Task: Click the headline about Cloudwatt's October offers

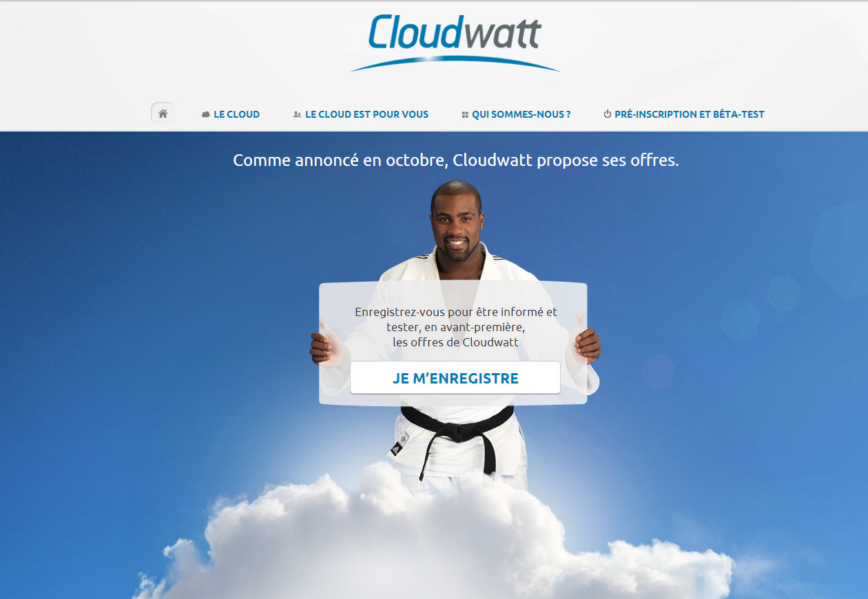Action: click(x=456, y=160)
